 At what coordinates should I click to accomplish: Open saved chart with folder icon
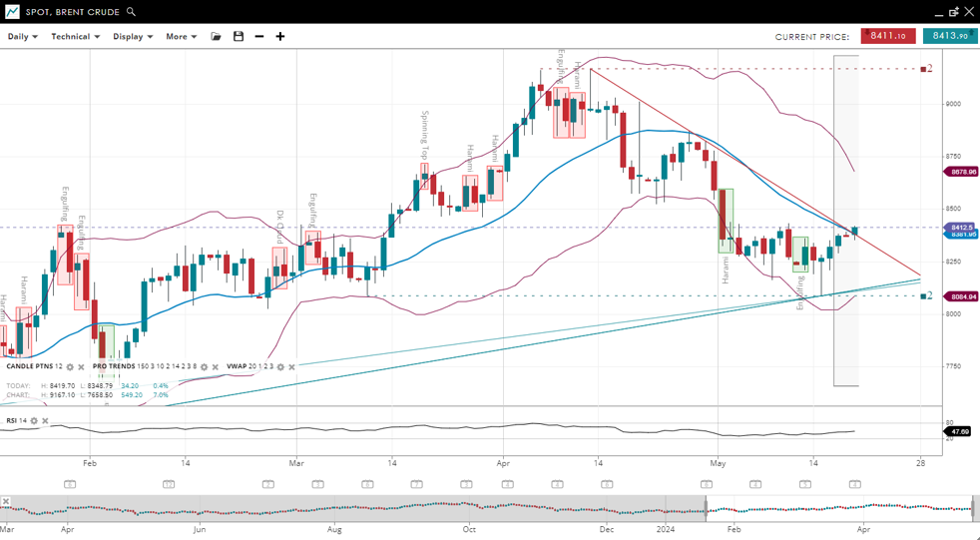pos(216,37)
